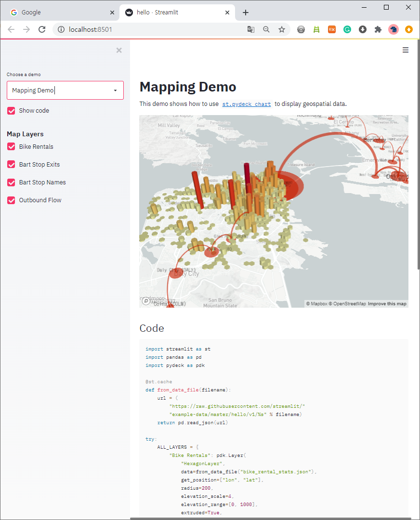Click the © Mapbox attribution link
The height and width of the screenshot is (520, 420).
point(316,304)
